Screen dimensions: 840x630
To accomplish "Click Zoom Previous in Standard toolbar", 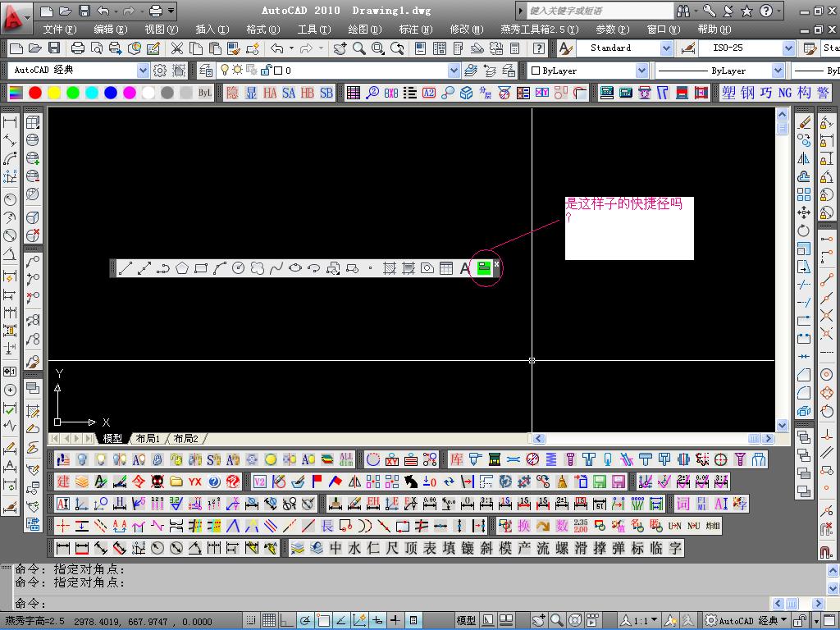I will coord(397,48).
